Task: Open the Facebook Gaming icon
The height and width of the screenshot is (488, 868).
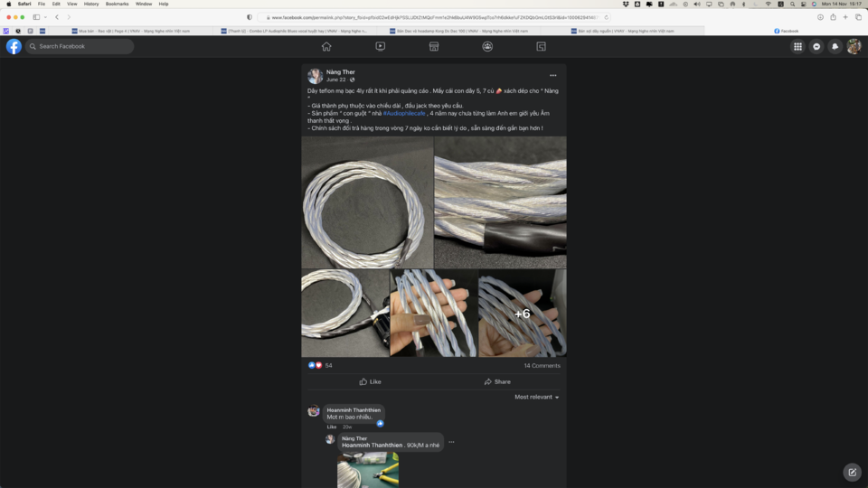Action: [541, 46]
